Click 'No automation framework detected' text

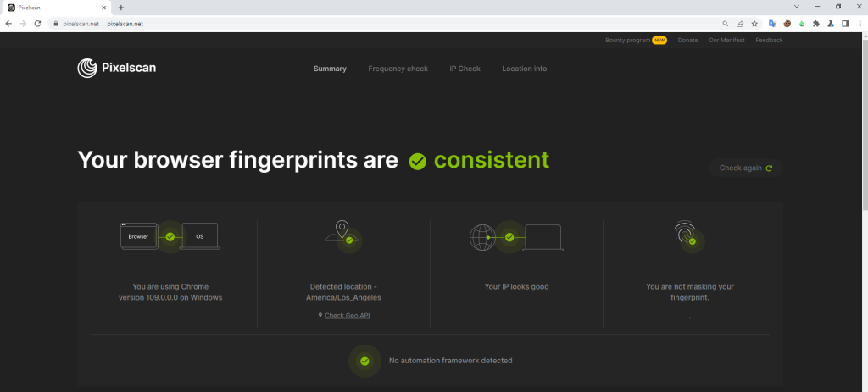tap(451, 361)
